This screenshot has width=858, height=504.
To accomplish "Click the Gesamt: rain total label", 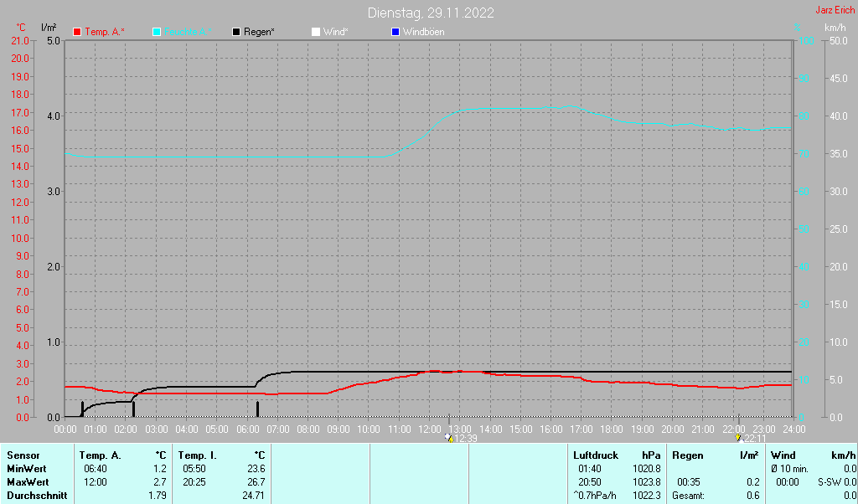I will pyautogui.click(x=688, y=496).
